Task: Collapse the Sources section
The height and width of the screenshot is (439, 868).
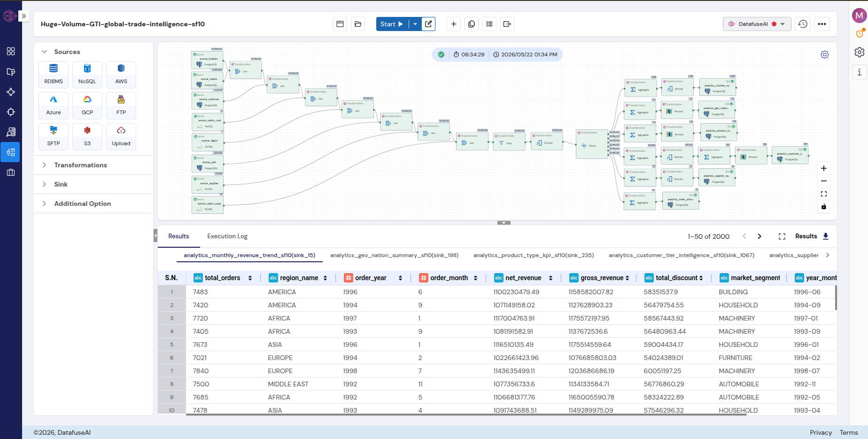Action: pyautogui.click(x=45, y=52)
